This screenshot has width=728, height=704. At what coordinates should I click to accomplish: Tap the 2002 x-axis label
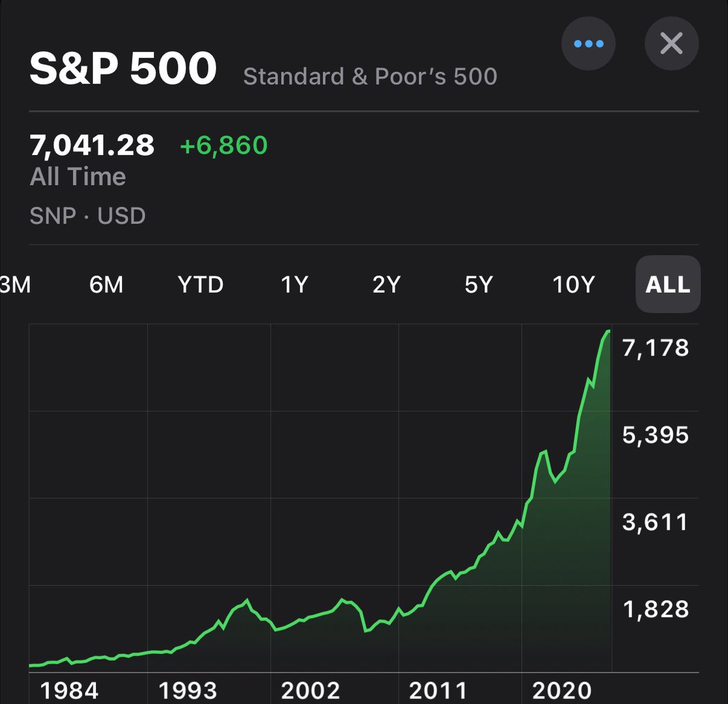coord(310,690)
